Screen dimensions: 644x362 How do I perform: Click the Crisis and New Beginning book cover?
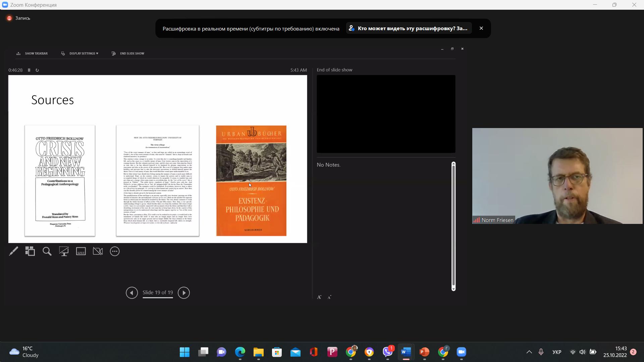click(x=60, y=181)
